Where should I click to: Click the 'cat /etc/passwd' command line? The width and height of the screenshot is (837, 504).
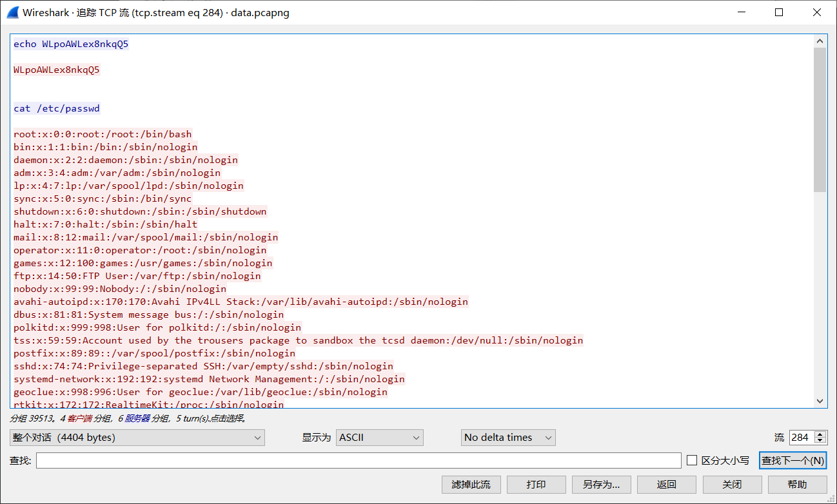point(57,108)
